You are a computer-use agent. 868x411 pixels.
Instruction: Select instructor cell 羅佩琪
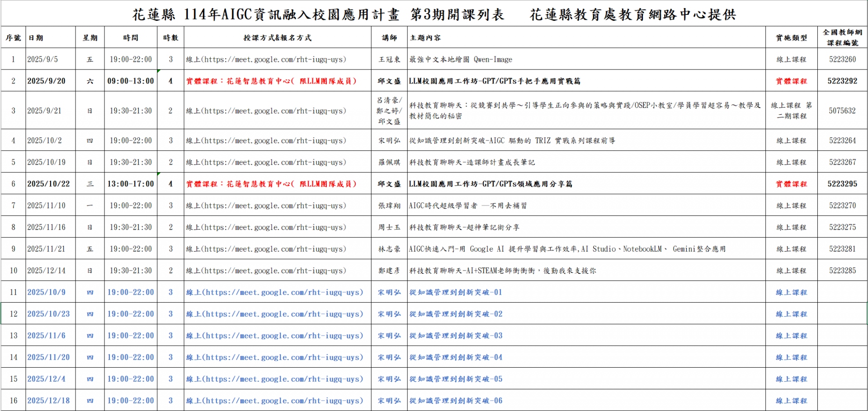point(389,163)
